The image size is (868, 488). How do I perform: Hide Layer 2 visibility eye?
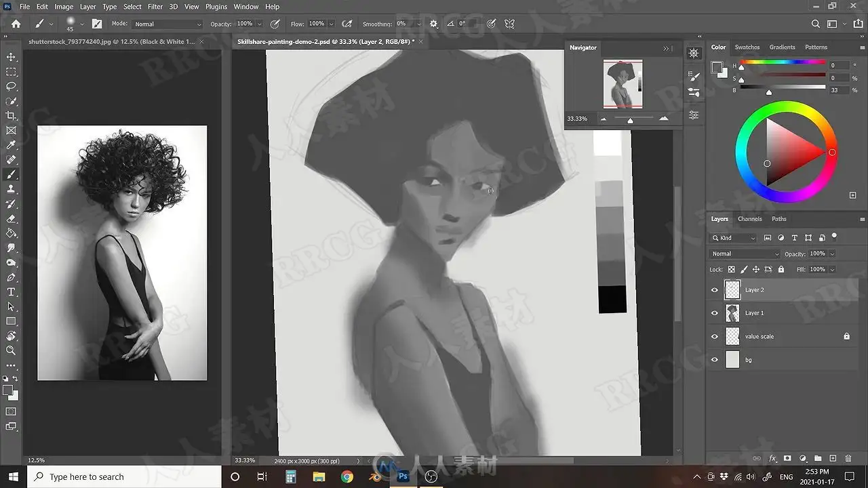point(714,290)
